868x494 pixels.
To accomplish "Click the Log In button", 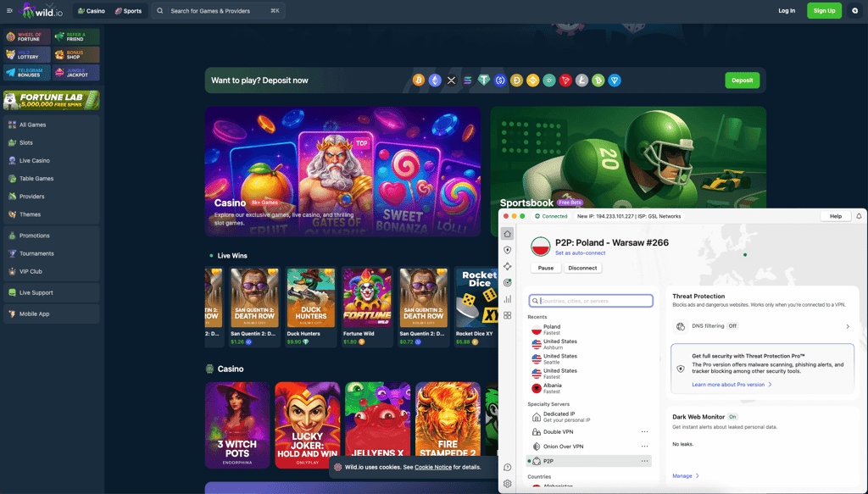I will tap(787, 10).
